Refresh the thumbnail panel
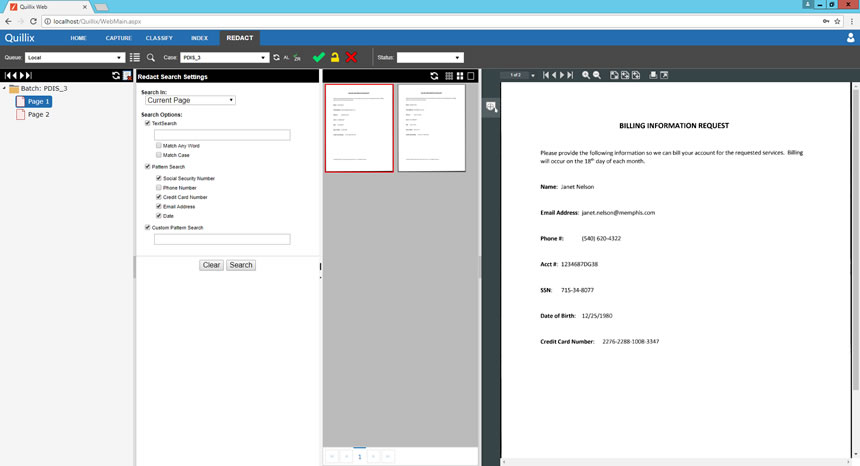The height and width of the screenshot is (466, 860). point(434,76)
